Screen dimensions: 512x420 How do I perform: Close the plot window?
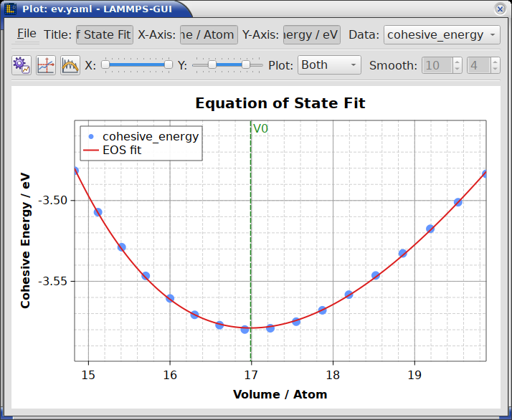[500, 9]
